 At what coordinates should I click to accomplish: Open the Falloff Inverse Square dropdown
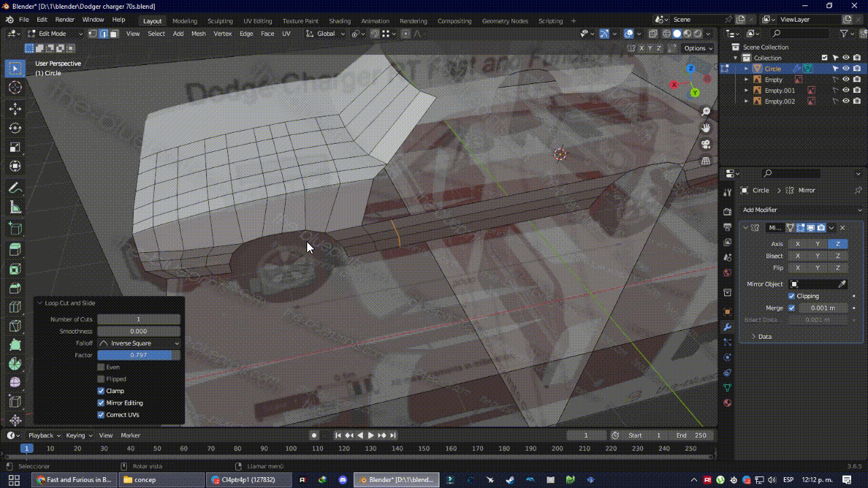[x=139, y=344]
